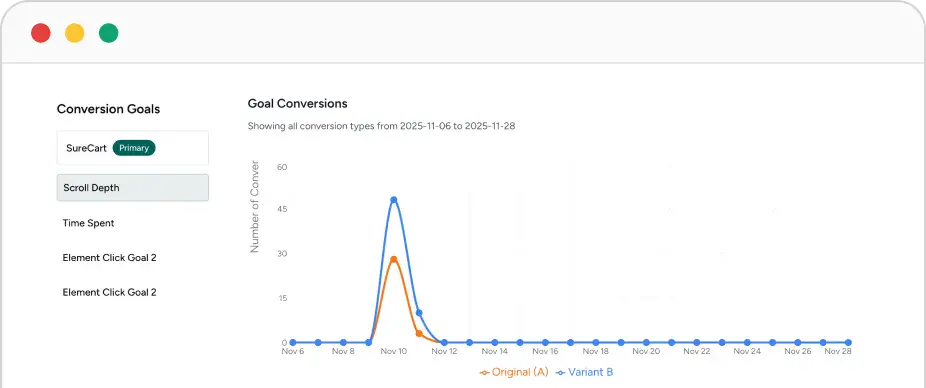
Task: Click the 45 y-axis label
Action: click(282, 209)
